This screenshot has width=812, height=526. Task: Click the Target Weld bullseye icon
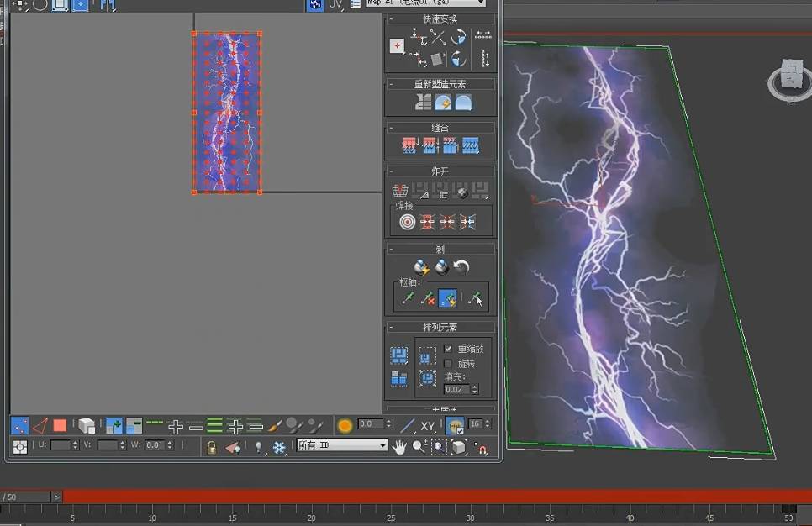click(x=408, y=222)
